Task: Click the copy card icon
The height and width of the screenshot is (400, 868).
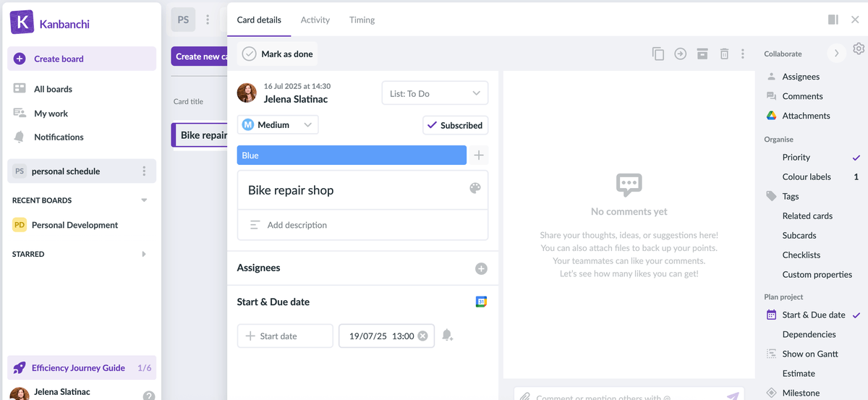Action: click(x=658, y=54)
